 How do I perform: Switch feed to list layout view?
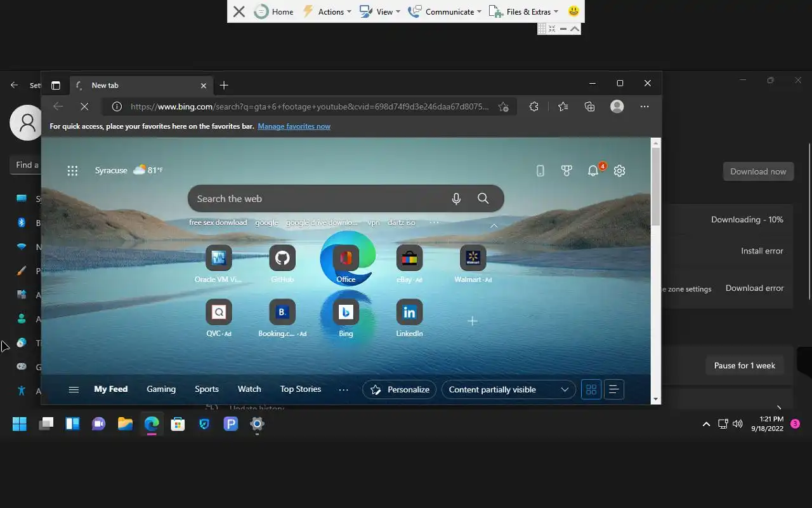[614, 389]
